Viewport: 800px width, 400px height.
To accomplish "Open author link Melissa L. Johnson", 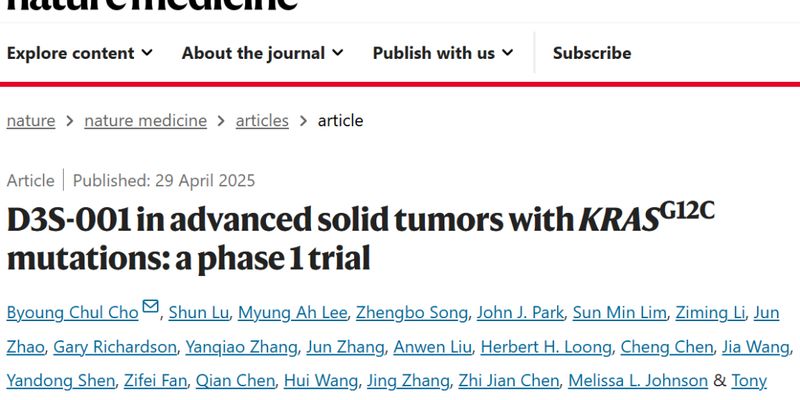I will 638,381.
